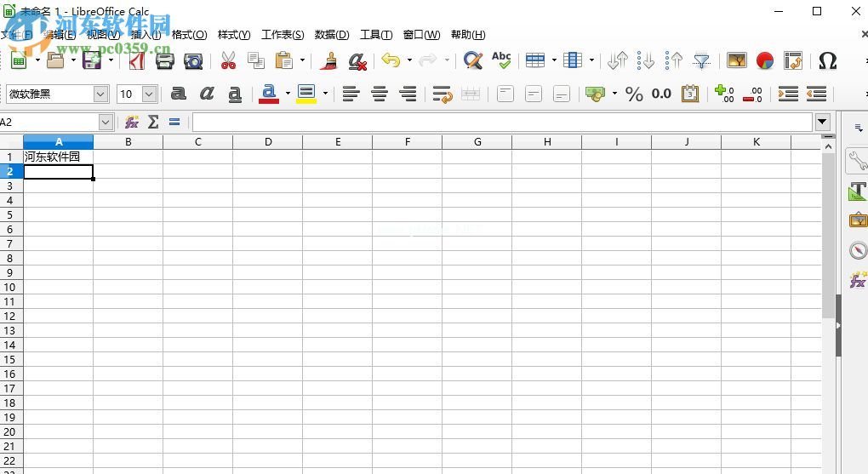
Task: Apply red font color swatch
Action: click(269, 94)
